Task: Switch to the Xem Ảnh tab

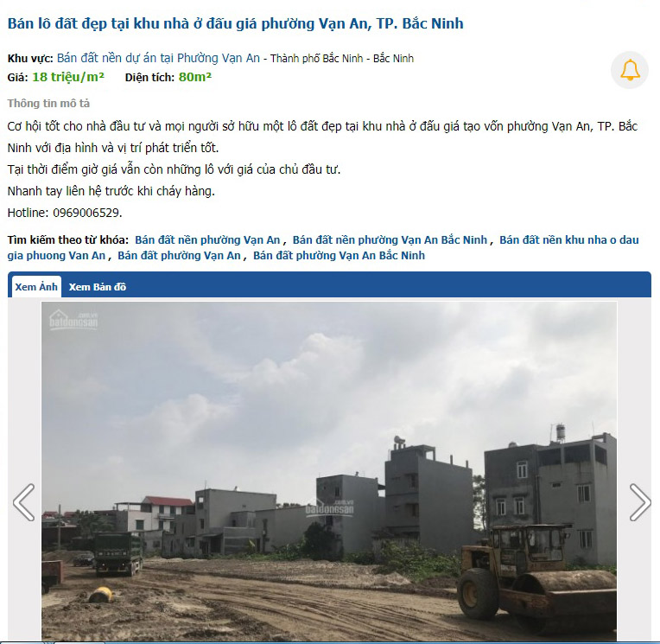Action: (x=36, y=287)
